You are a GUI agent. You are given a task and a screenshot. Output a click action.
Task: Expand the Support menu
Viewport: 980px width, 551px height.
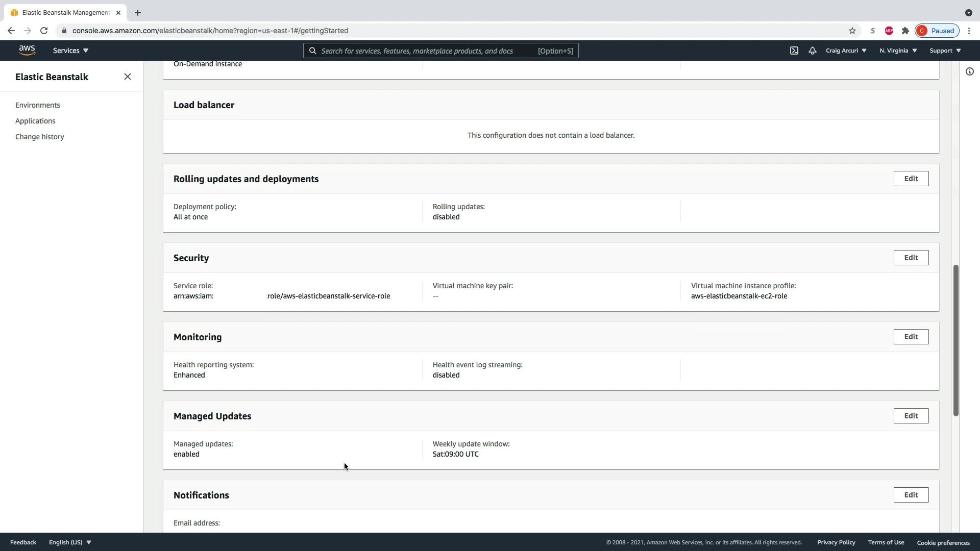click(x=945, y=51)
